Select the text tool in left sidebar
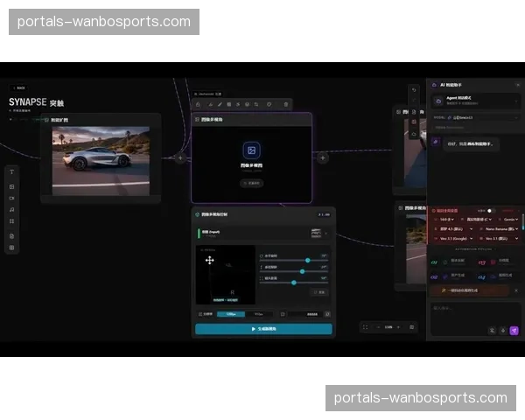Viewport: 525px width, 420px height. (x=11, y=171)
